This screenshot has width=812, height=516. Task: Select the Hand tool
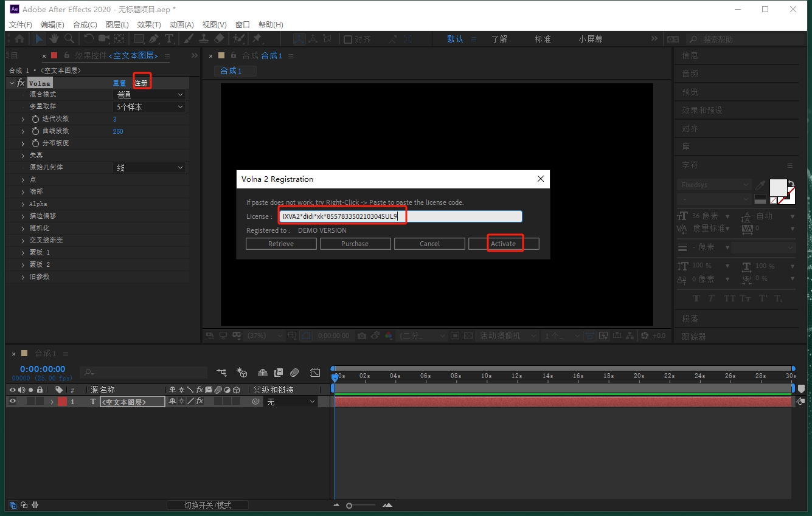pyautogui.click(x=54, y=39)
